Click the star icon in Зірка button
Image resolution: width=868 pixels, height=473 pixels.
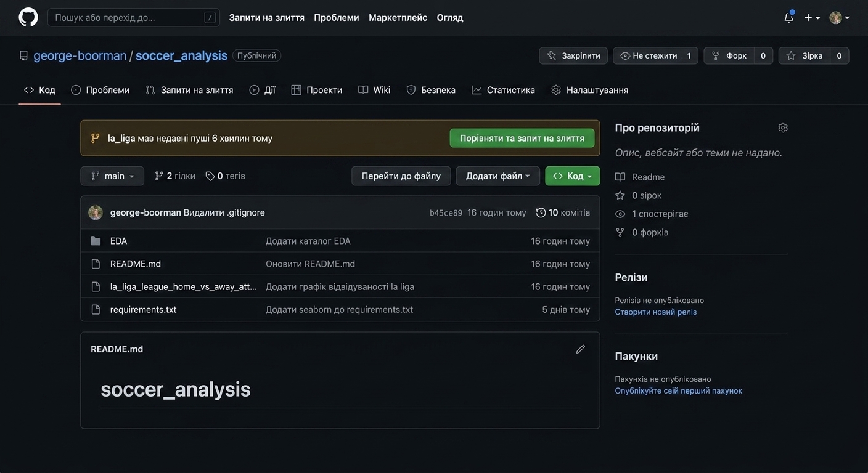(791, 55)
